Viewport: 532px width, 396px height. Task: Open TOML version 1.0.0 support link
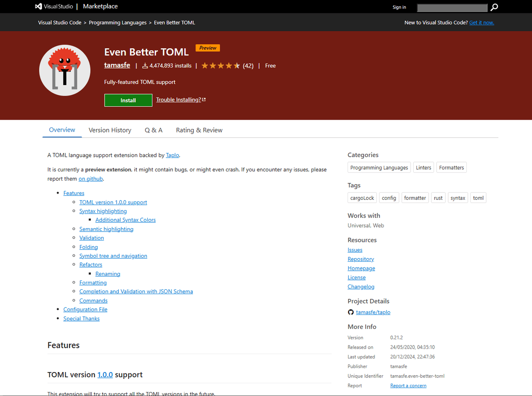coord(113,202)
